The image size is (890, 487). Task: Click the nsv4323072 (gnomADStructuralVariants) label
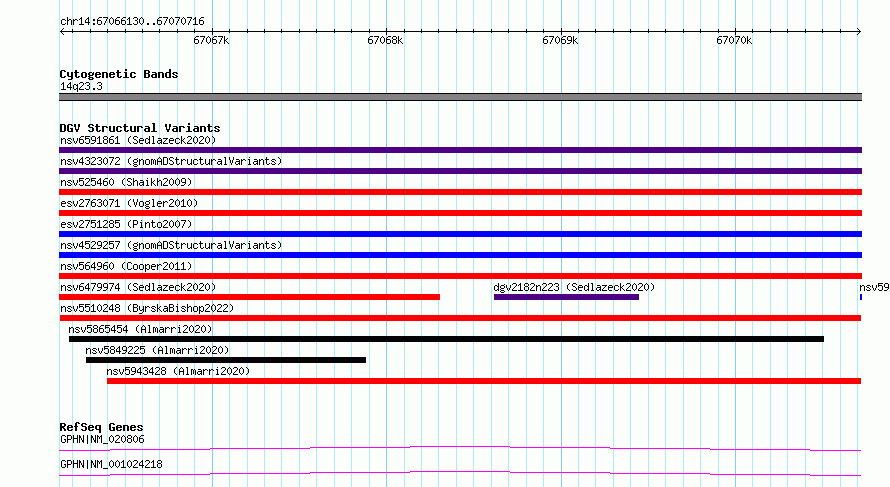[x=171, y=161]
